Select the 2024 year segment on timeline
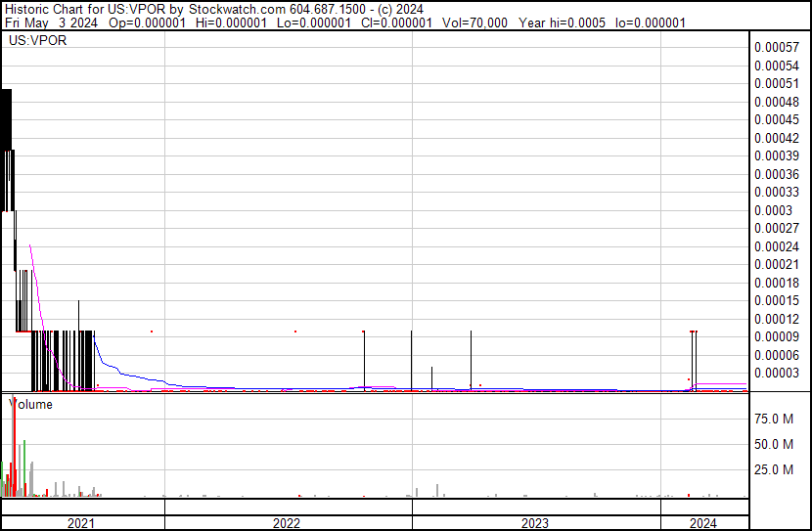The width and height of the screenshot is (812, 531). click(704, 523)
